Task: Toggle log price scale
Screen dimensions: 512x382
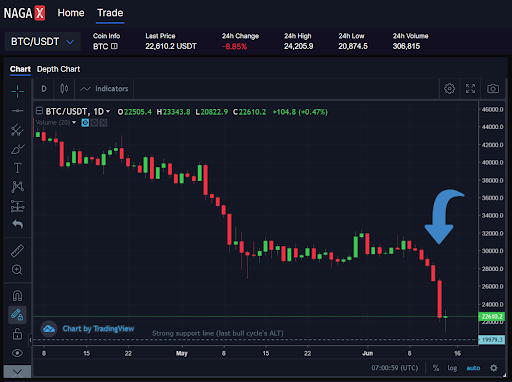Action: tap(452, 368)
